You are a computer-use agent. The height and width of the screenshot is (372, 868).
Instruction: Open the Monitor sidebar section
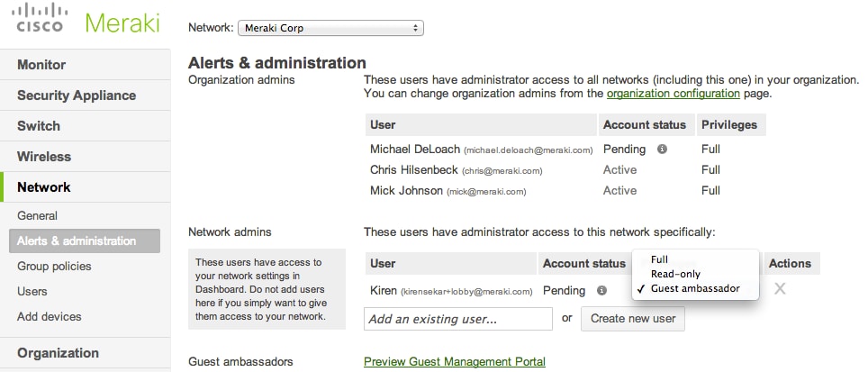(x=86, y=65)
